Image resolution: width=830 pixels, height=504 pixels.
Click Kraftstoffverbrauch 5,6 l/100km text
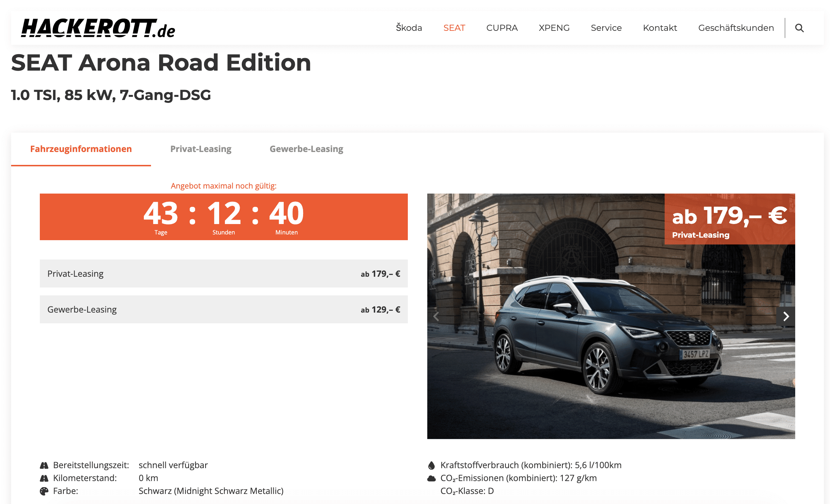point(531,465)
